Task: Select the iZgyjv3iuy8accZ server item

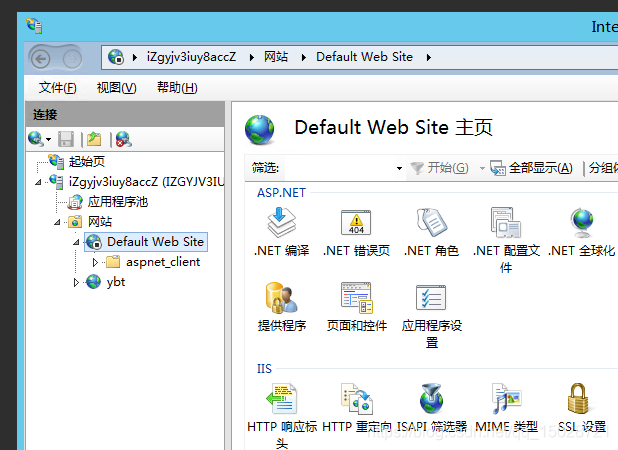Action: pos(137,182)
